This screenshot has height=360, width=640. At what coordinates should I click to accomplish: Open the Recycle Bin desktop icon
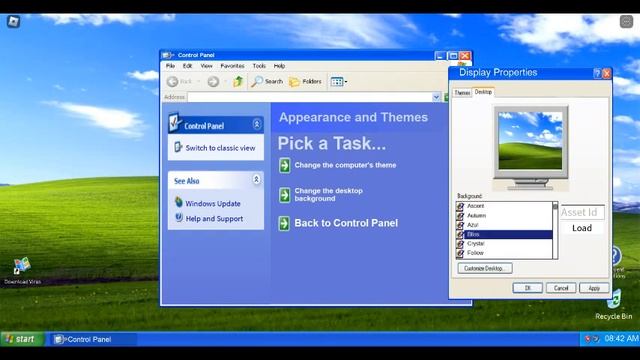point(613,305)
